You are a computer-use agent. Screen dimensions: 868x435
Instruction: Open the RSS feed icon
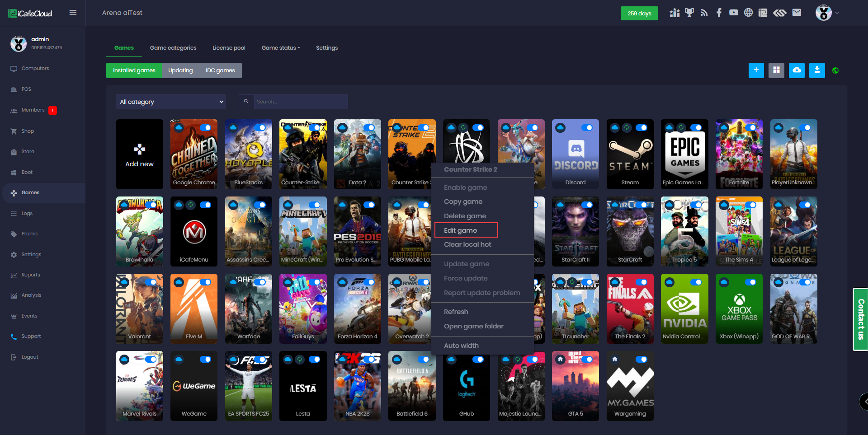704,13
